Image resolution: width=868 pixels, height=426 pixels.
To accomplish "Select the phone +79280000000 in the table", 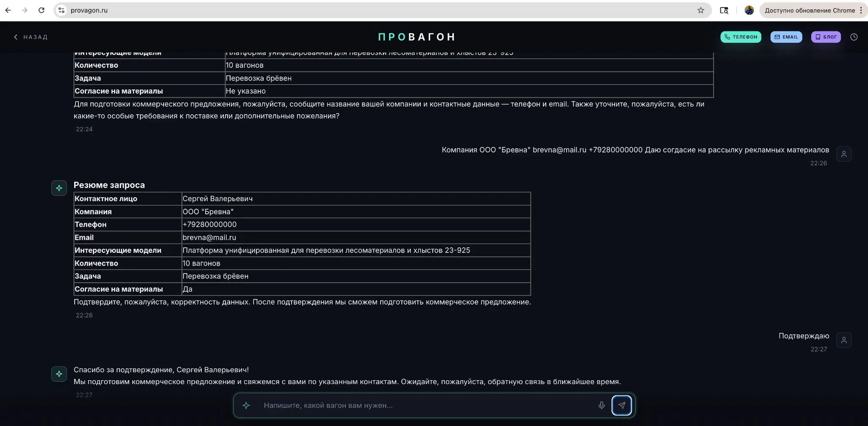I will 356,224.
